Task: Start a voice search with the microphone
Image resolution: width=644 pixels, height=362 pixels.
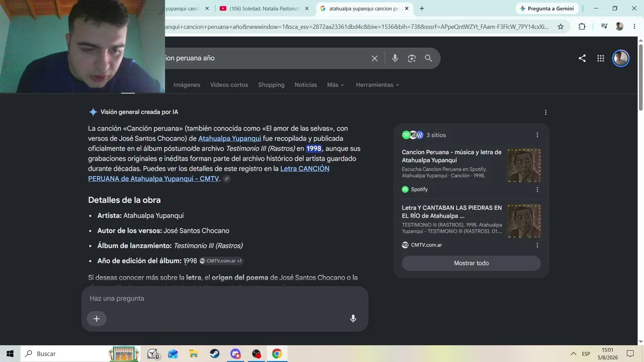Action: (395, 58)
